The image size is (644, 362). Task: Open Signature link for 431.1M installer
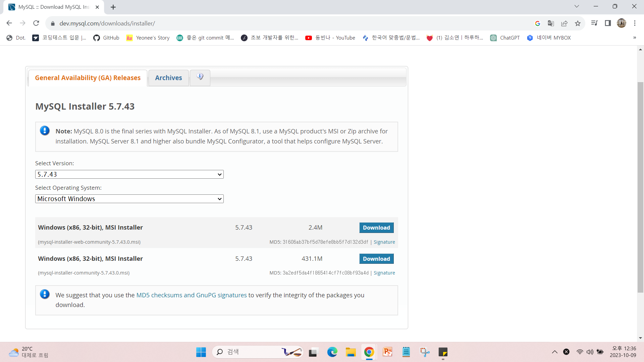click(384, 273)
